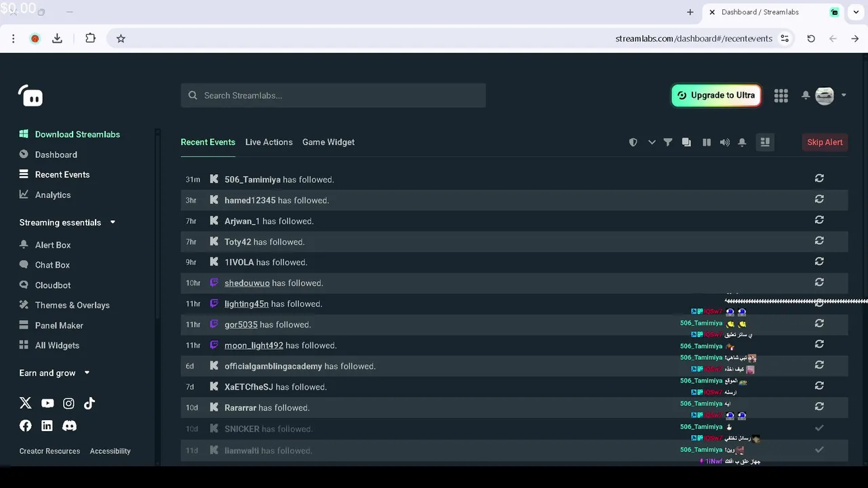The height and width of the screenshot is (488, 868).
Task: Open the Discord social icon
Action: pos(69,426)
